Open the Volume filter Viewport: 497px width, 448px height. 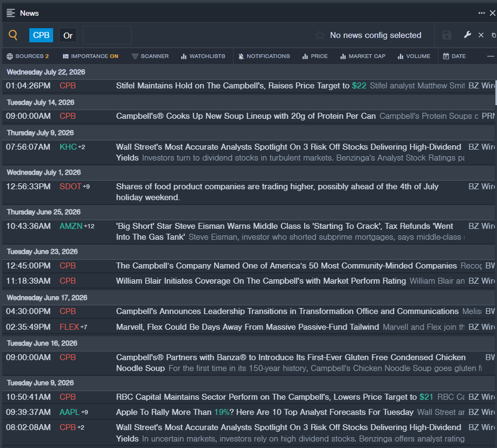click(414, 56)
